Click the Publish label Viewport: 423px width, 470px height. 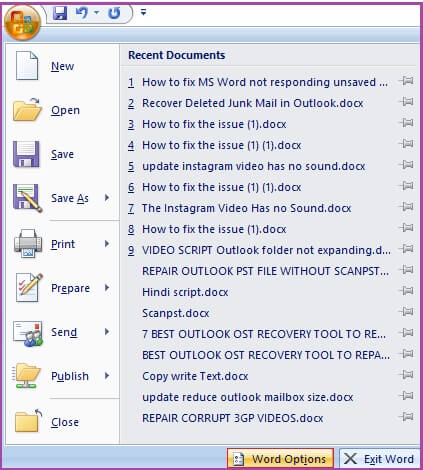tap(70, 376)
